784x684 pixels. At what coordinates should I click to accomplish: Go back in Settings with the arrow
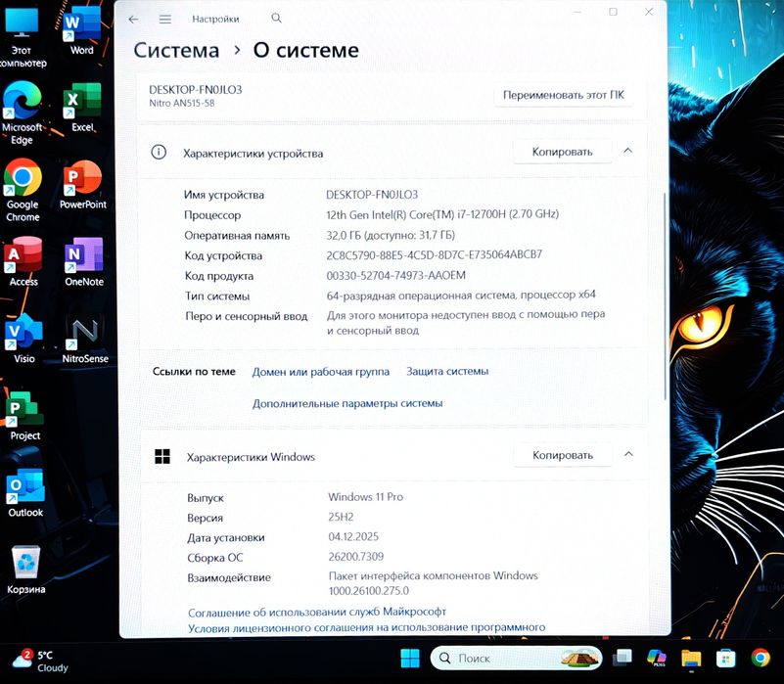tap(133, 20)
